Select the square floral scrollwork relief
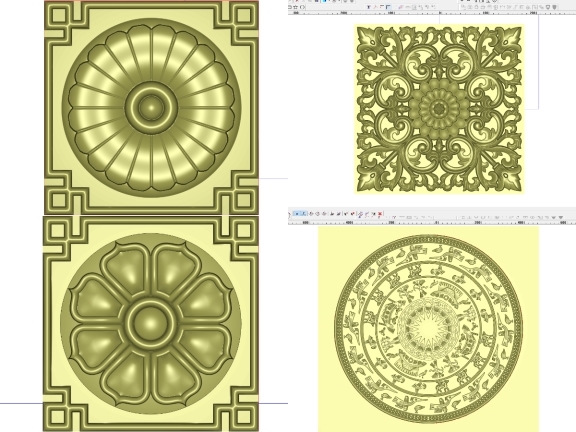This screenshot has width=576, height=432. [439, 109]
